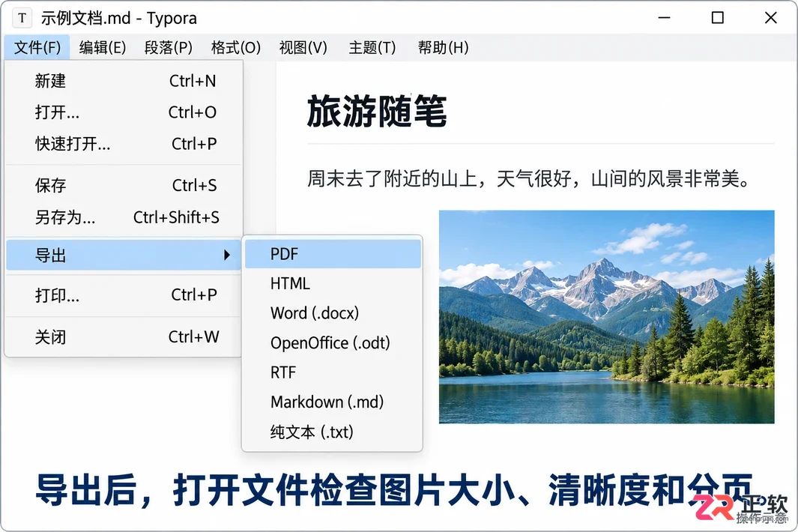Open the 主题(T) menu
Viewport: 798px width, 532px height.
tap(372, 47)
